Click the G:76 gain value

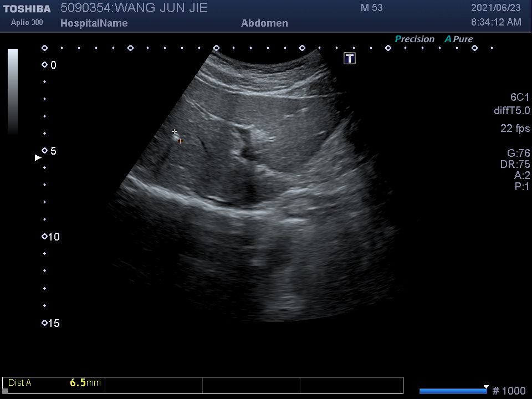518,154
